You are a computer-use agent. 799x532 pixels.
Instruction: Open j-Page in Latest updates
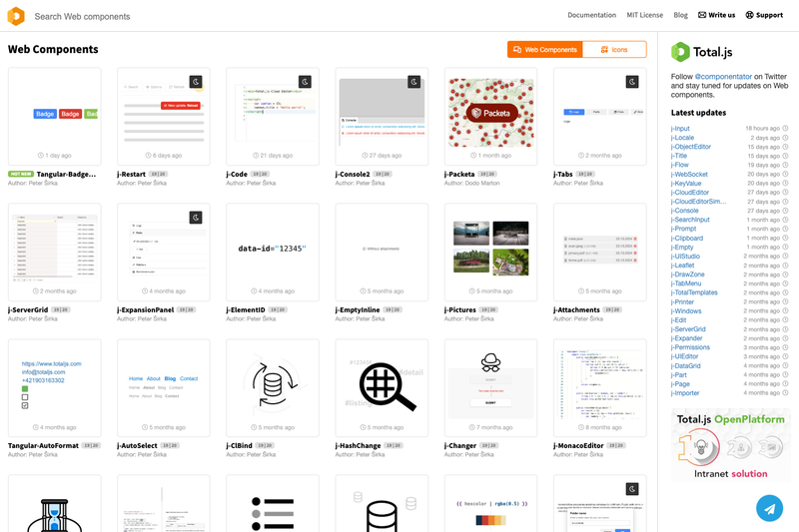(x=680, y=384)
